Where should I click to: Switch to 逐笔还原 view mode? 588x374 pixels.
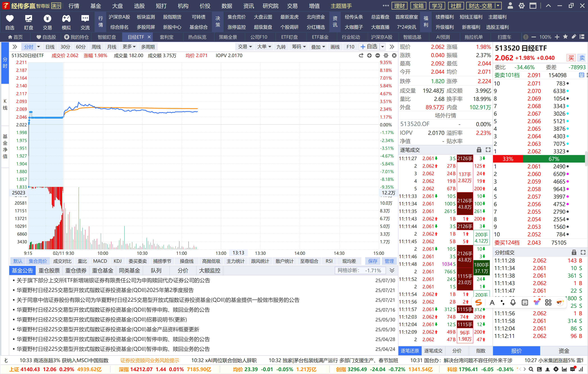point(410,351)
